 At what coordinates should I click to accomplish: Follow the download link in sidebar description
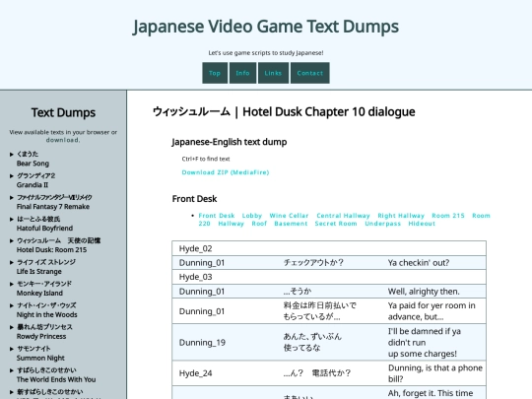click(x=63, y=140)
